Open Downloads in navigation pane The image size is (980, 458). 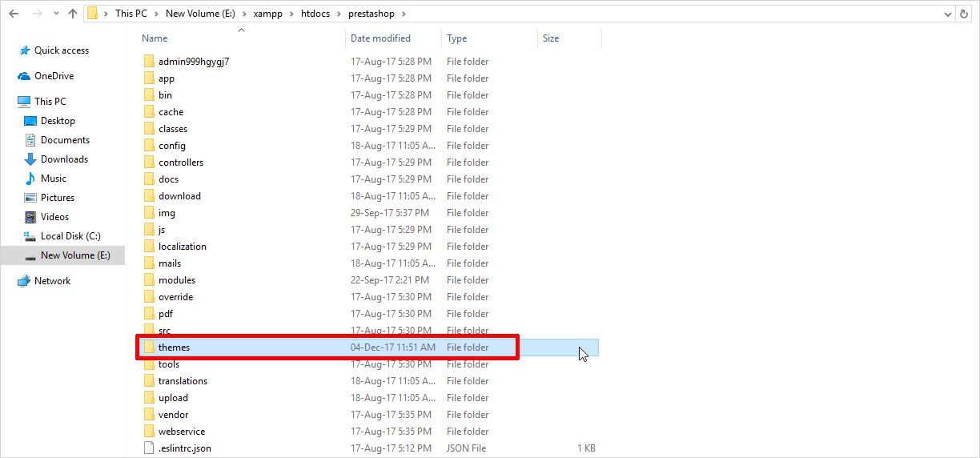62,159
